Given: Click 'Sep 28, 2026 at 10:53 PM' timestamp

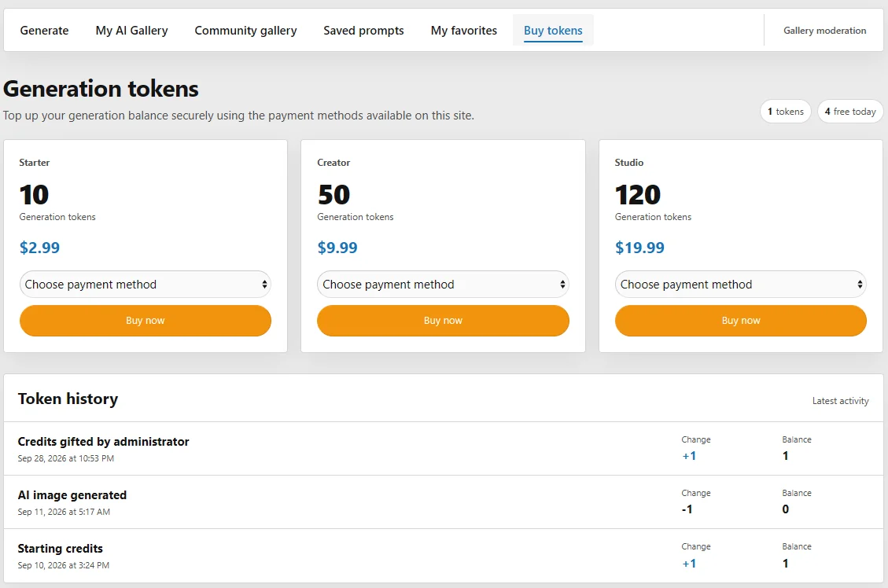Looking at the screenshot, I should point(66,458).
